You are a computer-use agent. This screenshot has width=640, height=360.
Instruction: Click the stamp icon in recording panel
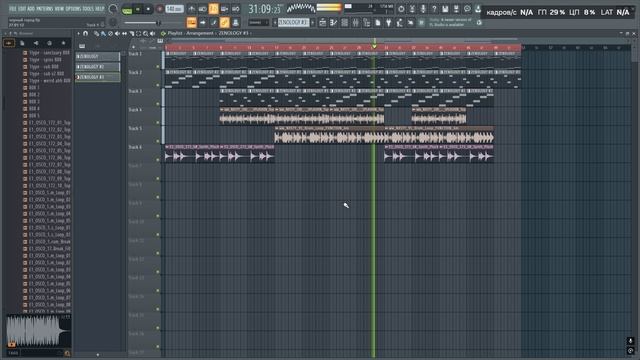click(x=236, y=22)
